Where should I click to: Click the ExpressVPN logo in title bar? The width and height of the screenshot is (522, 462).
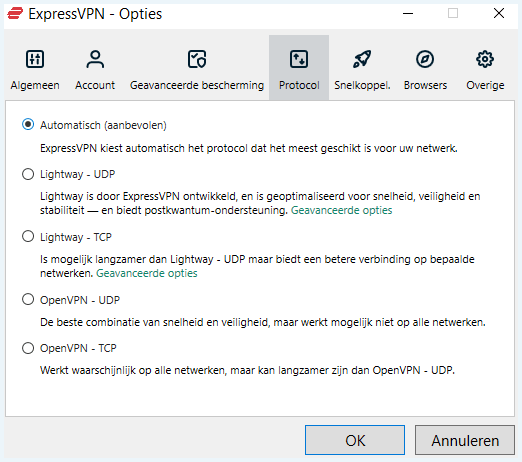(15, 14)
